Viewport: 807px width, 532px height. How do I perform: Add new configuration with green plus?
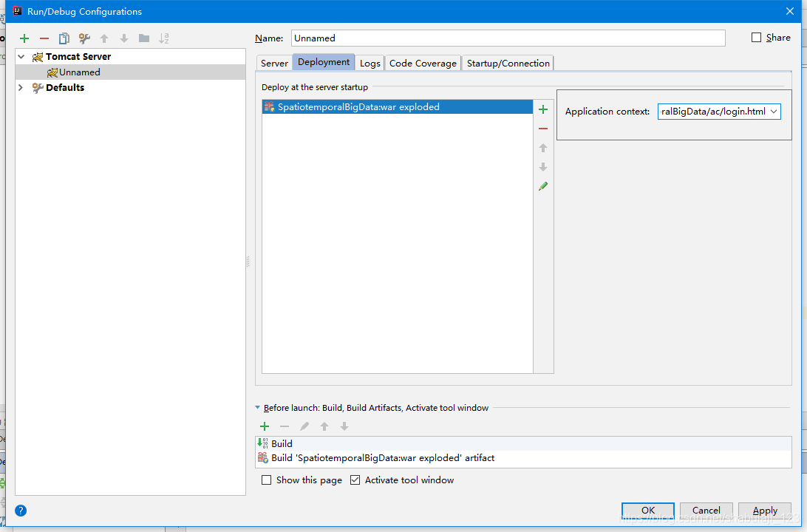(24, 38)
